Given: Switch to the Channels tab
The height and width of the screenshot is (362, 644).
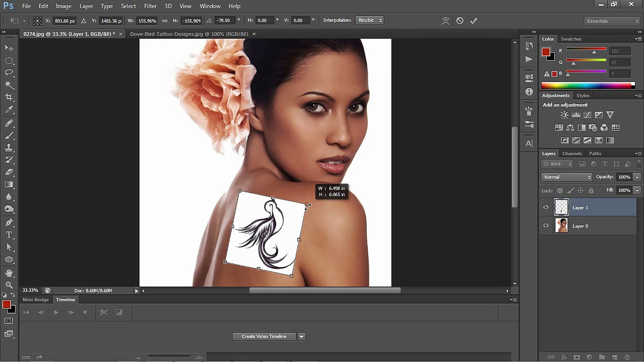Looking at the screenshot, I should [x=572, y=153].
